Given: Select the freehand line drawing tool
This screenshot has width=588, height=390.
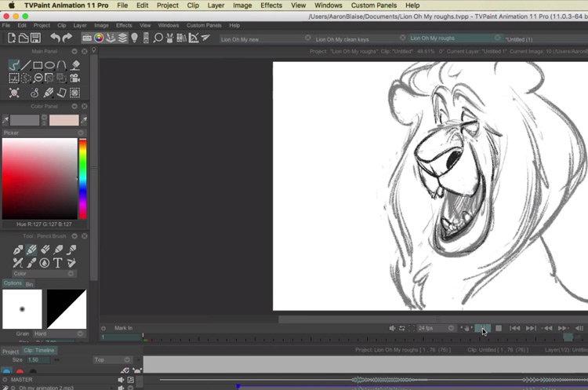Looking at the screenshot, I should [14, 65].
